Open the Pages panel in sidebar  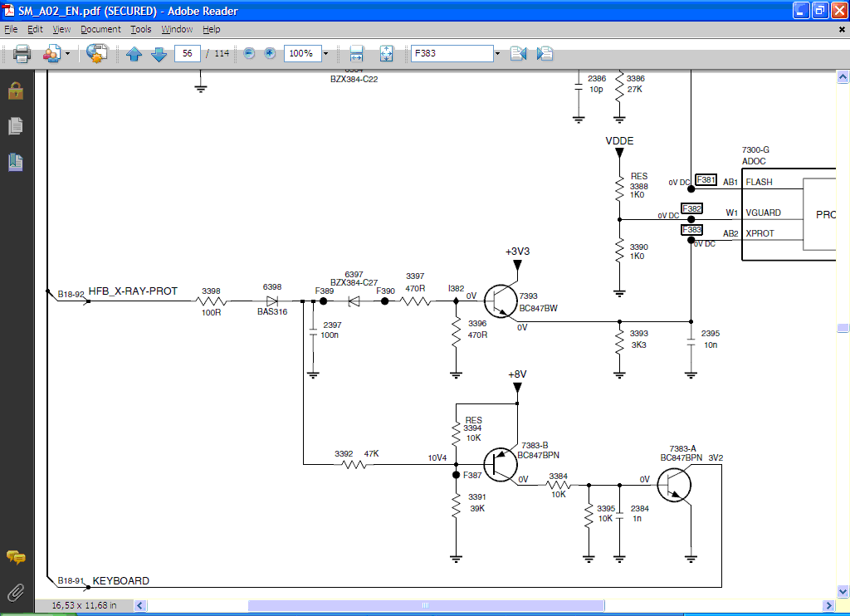click(x=15, y=126)
